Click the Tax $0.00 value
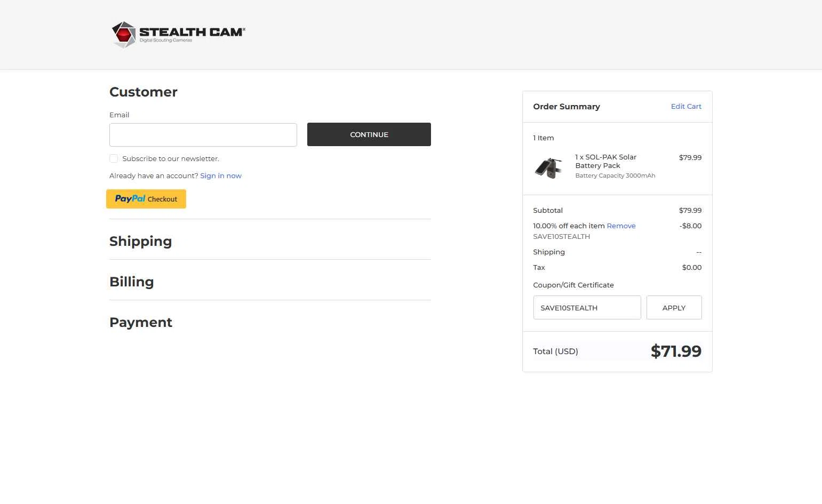 (x=692, y=267)
